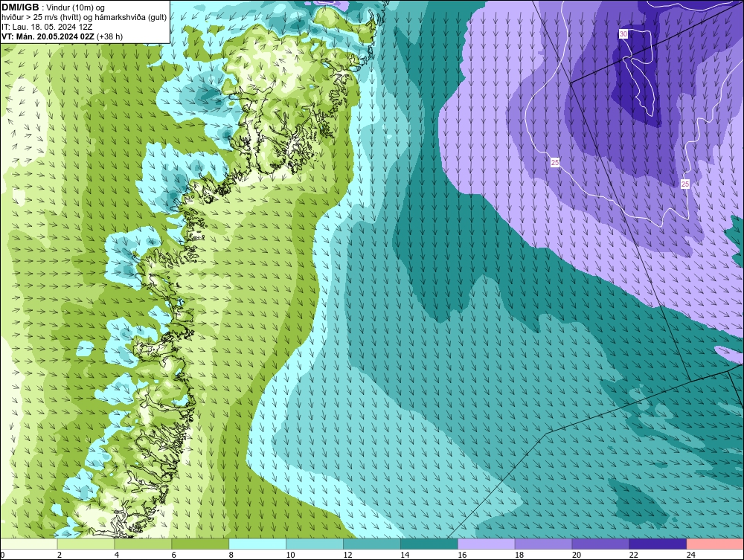Click the lavender 16–18 m/s legend swatch
The image size is (744, 560).
click(487, 544)
